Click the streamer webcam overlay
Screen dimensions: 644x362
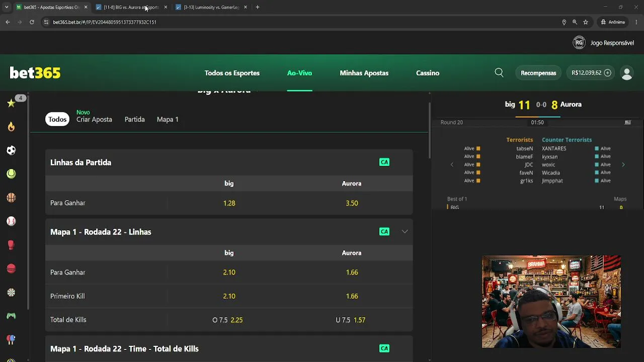551,302
